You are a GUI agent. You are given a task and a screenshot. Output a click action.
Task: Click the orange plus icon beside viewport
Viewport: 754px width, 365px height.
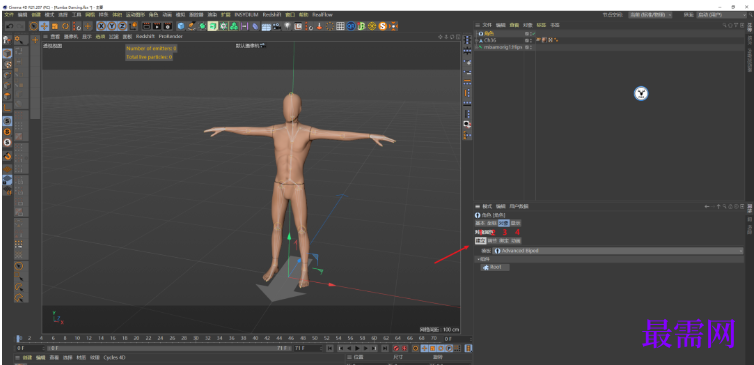(35, 40)
